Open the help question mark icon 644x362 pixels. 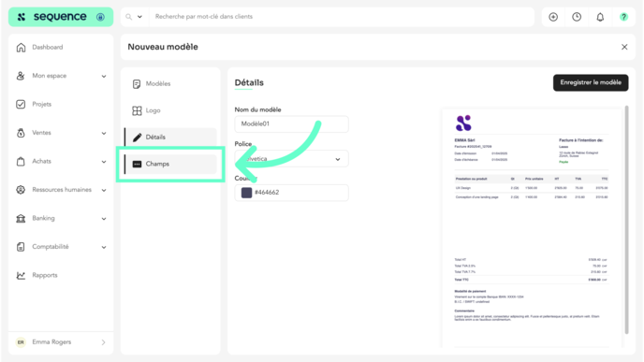pyautogui.click(x=623, y=17)
